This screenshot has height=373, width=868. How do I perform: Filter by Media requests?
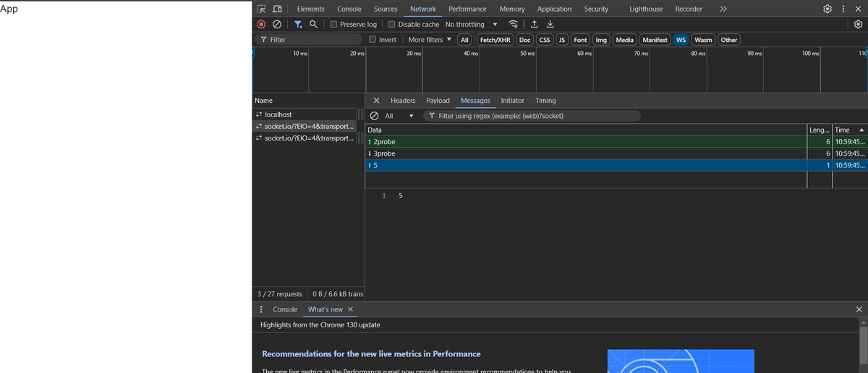(625, 40)
